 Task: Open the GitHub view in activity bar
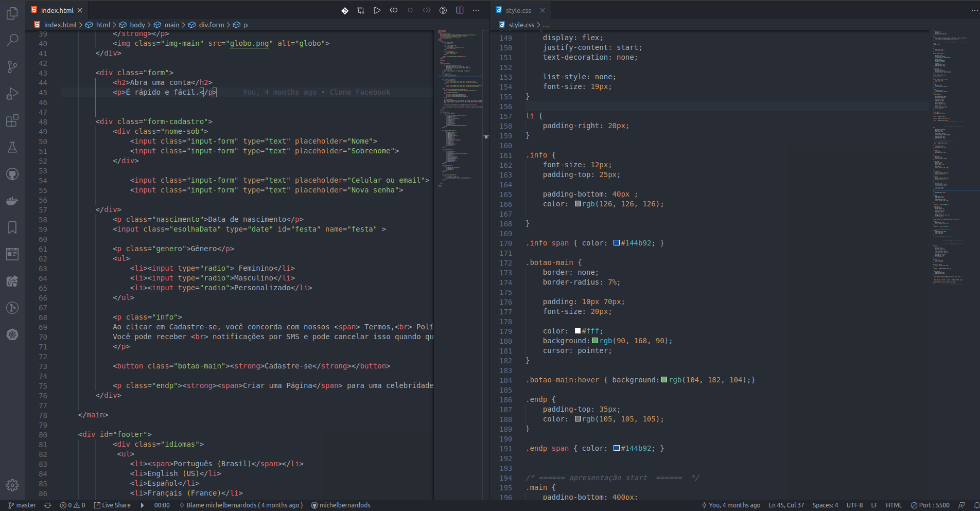pyautogui.click(x=12, y=174)
